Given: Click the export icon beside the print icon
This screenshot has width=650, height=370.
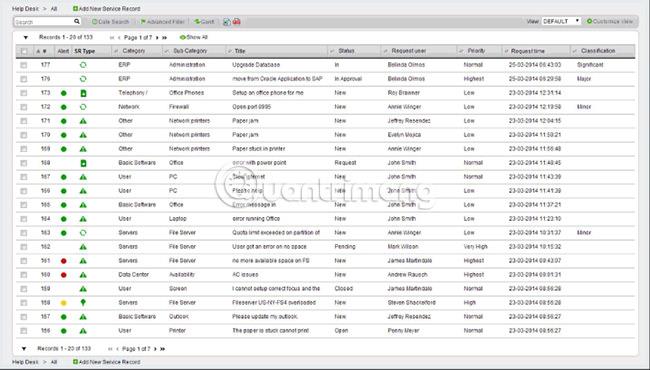Looking at the screenshot, I should tap(227, 22).
